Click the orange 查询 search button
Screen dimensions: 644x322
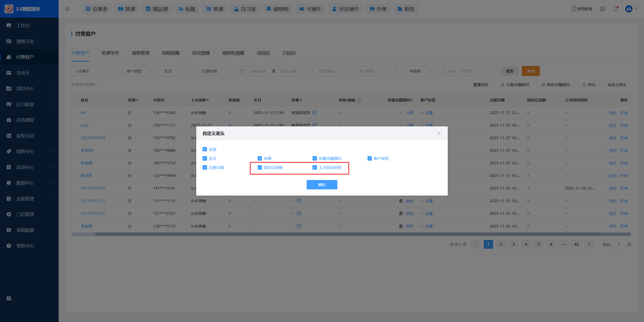pos(531,71)
